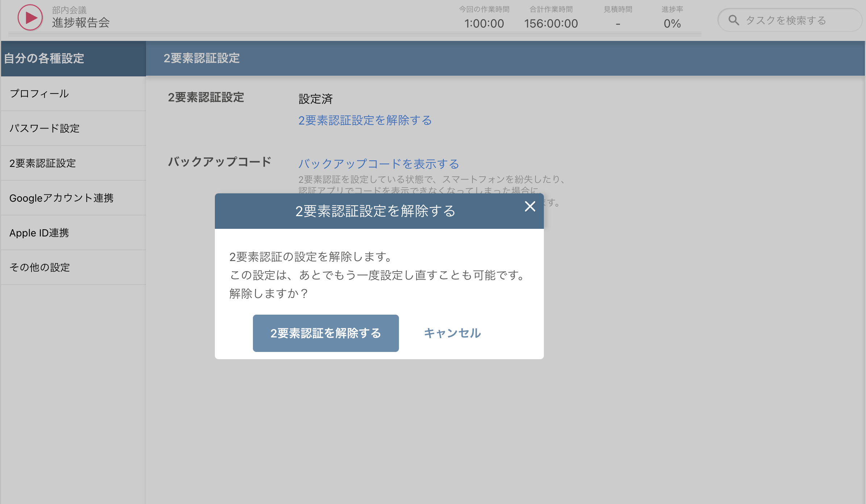
Task: Close the 2要素認証設定を解除する dialog with the X
Action: coord(530,207)
